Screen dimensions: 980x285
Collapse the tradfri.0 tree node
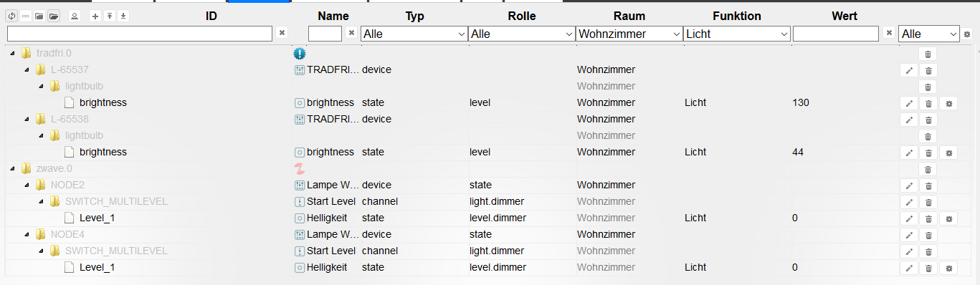click(x=12, y=53)
